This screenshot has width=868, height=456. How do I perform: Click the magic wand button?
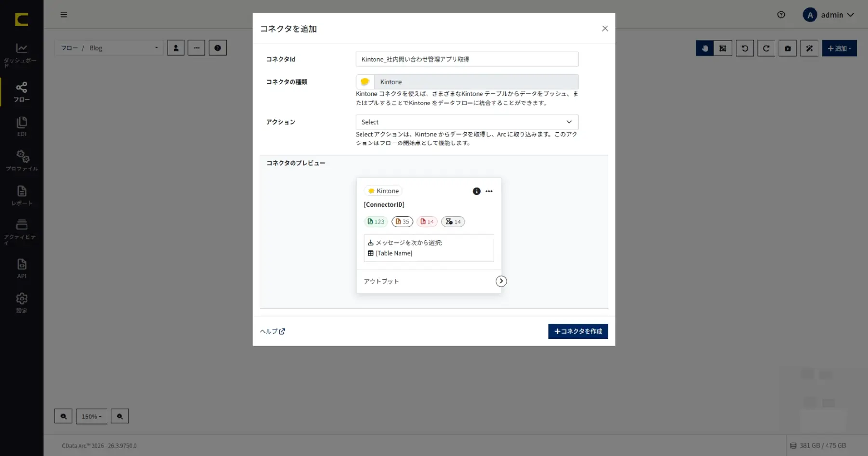(x=809, y=48)
